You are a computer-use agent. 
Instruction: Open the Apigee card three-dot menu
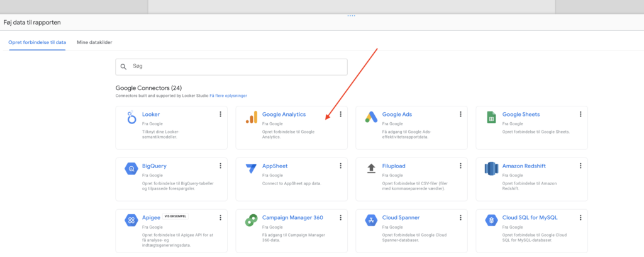(221, 217)
